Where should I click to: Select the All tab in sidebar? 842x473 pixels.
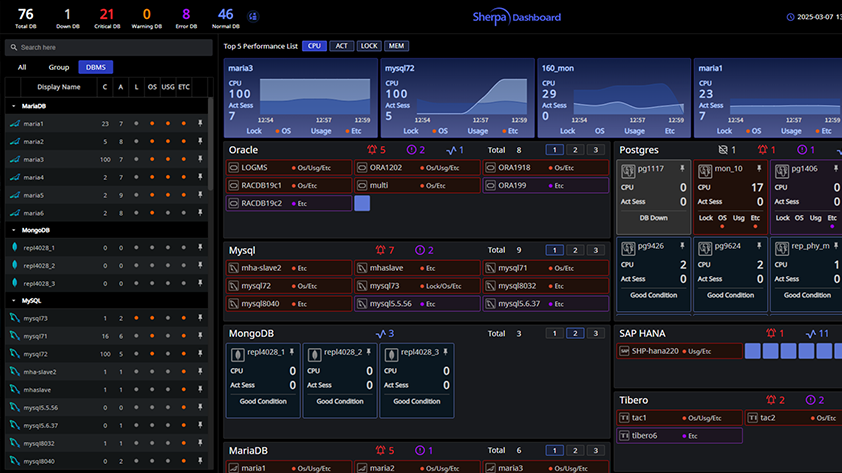22,67
